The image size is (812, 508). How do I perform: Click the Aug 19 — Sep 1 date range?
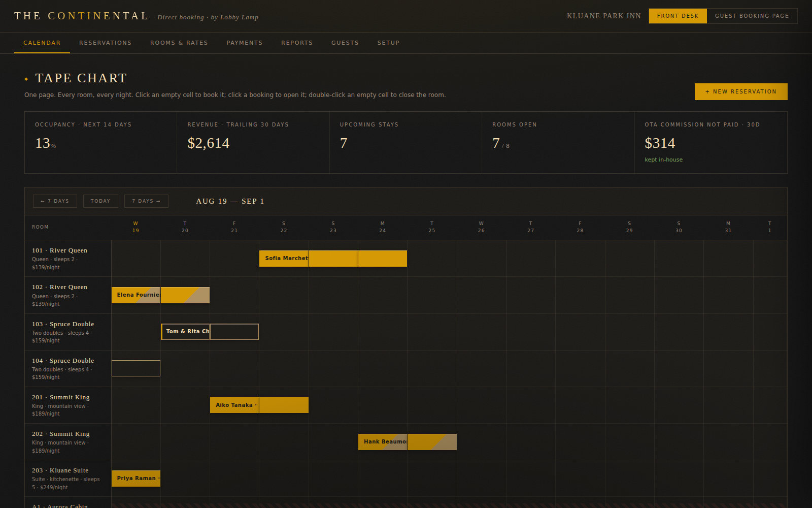[230, 201]
